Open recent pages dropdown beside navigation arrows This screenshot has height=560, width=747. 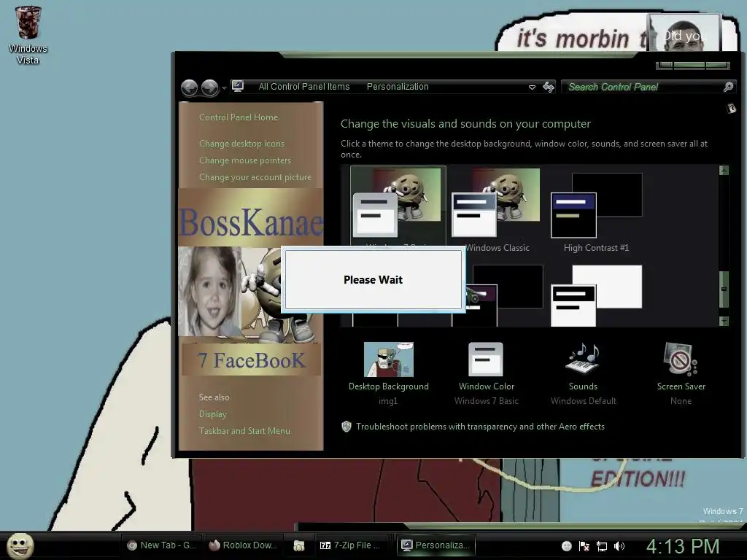tap(224, 88)
